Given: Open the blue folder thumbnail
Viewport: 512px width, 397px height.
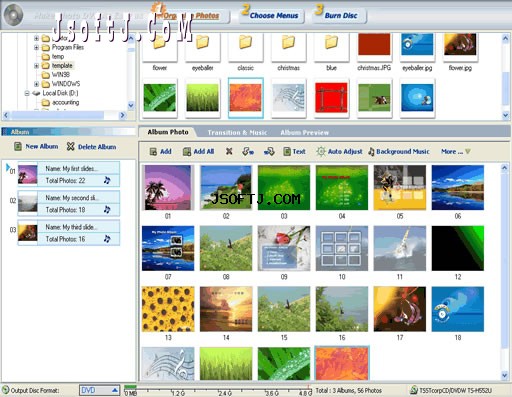Looking at the screenshot, I should [331, 48].
